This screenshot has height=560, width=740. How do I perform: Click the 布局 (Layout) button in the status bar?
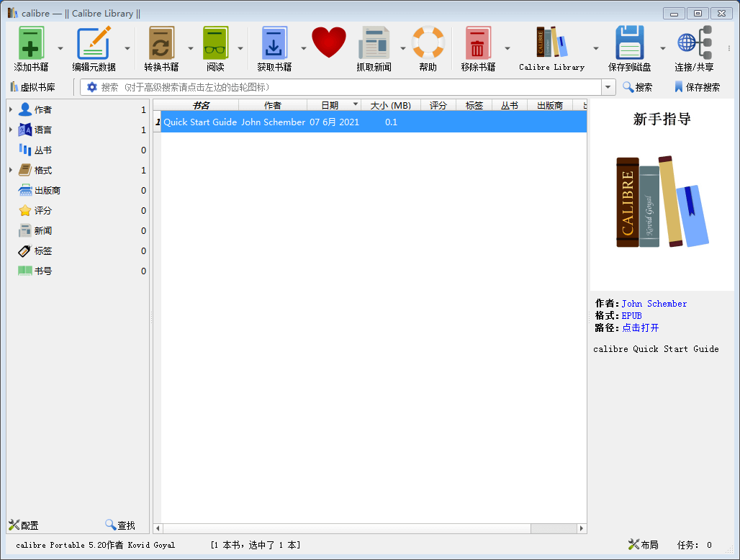pos(644,545)
